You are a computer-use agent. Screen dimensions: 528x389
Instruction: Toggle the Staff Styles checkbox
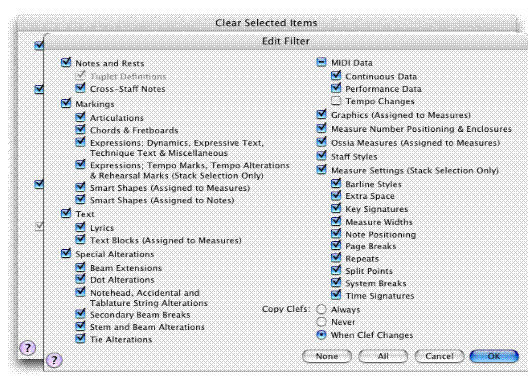[322, 156]
